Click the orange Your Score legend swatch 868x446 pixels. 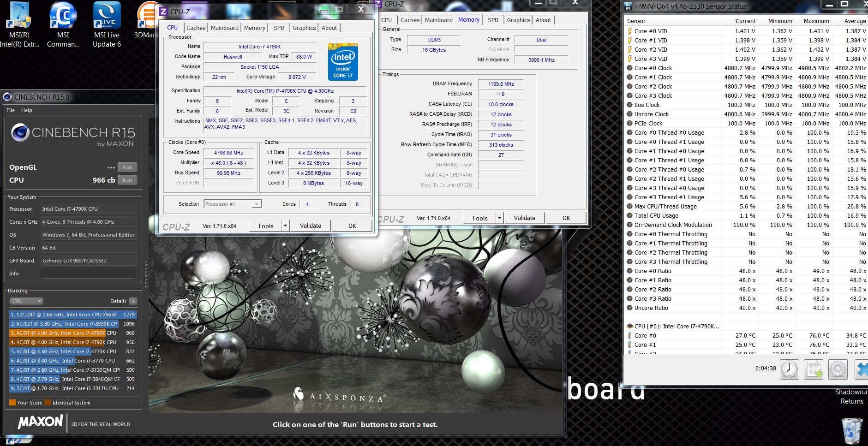tap(12, 403)
